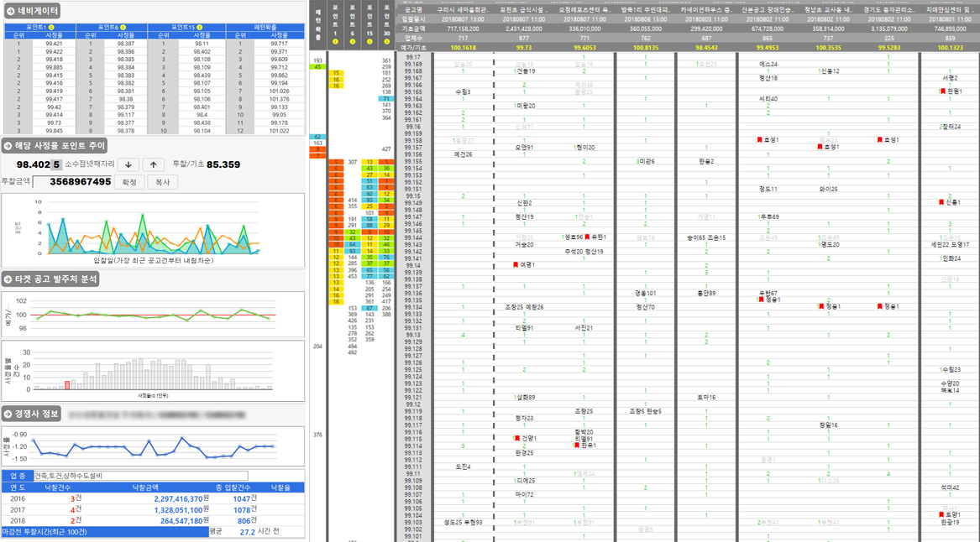Click the 조창25 예창26 grid cell
This screenshot has width=980, height=542.
click(524, 307)
